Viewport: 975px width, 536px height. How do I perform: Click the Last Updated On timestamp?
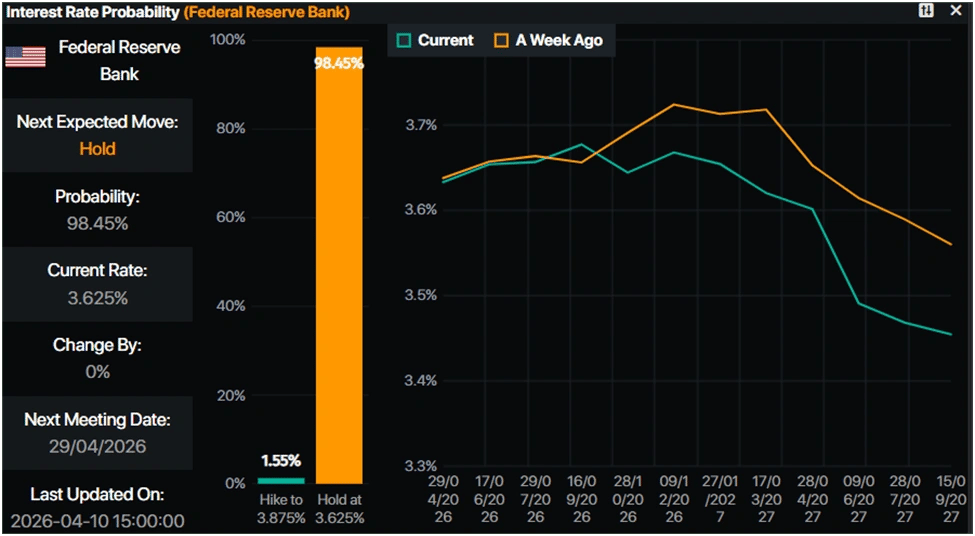point(97,520)
